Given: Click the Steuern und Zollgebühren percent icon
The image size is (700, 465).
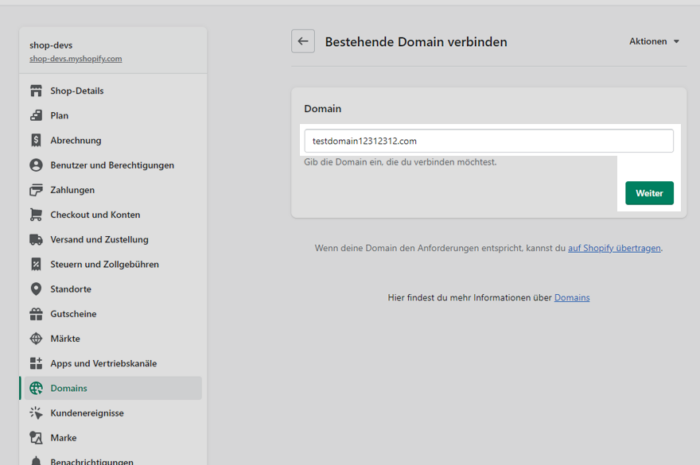Looking at the screenshot, I should [x=36, y=264].
